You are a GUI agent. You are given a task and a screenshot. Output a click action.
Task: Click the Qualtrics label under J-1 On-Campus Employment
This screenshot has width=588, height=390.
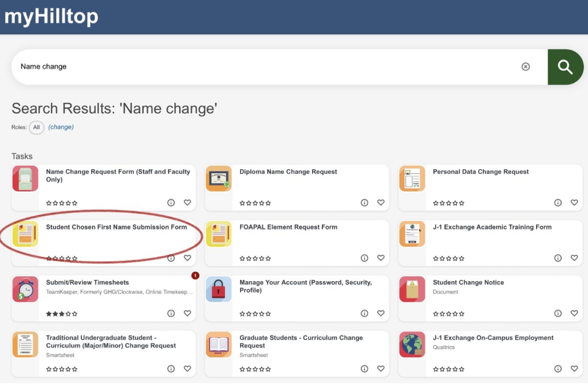pos(444,347)
